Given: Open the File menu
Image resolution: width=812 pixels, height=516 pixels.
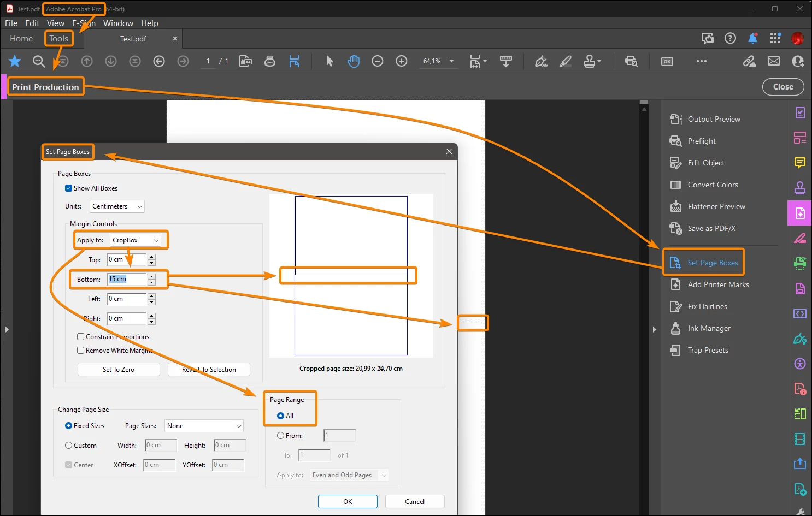Looking at the screenshot, I should [11, 23].
